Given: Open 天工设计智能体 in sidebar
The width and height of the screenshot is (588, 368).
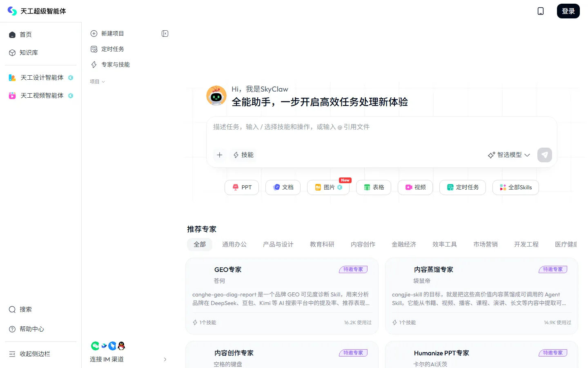Looking at the screenshot, I should 40,78.
